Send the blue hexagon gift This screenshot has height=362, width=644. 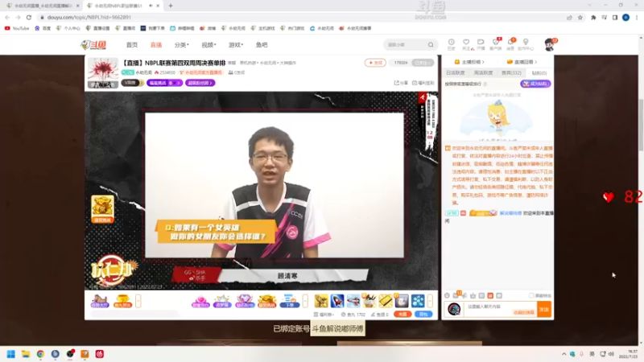coord(418,301)
